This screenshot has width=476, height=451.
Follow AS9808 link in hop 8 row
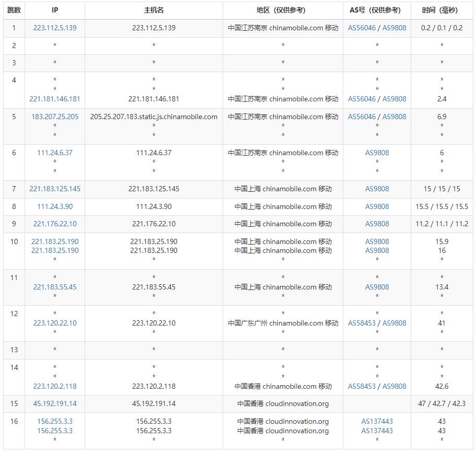[x=377, y=206]
